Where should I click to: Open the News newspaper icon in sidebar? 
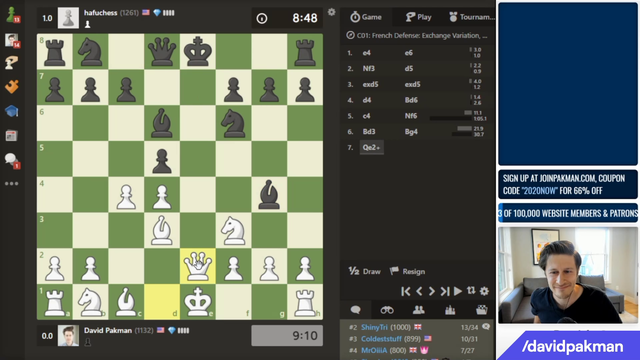11,136
